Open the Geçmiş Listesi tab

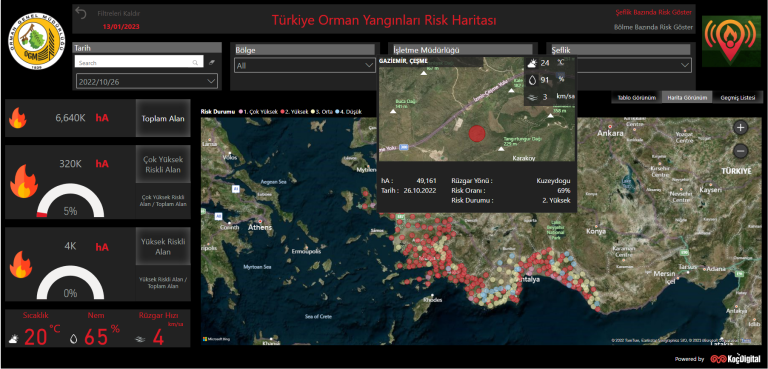point(738,98)
